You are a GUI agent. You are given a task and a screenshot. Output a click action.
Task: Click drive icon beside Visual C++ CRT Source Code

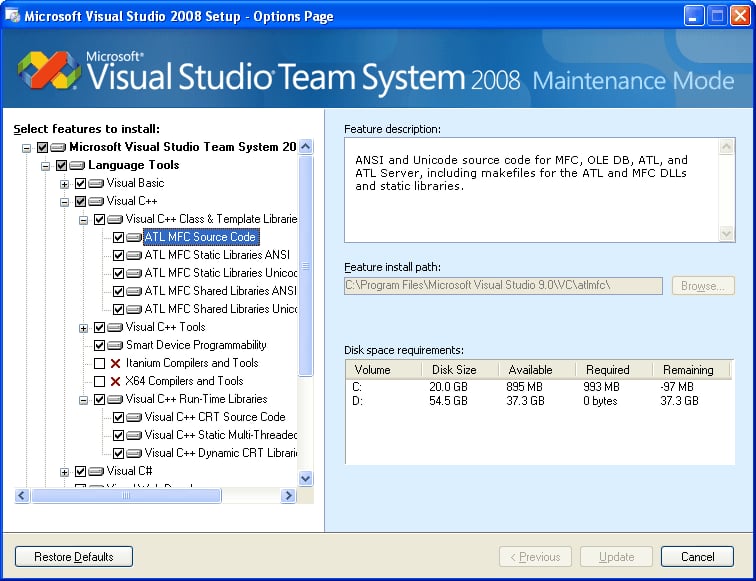(134, 417)
